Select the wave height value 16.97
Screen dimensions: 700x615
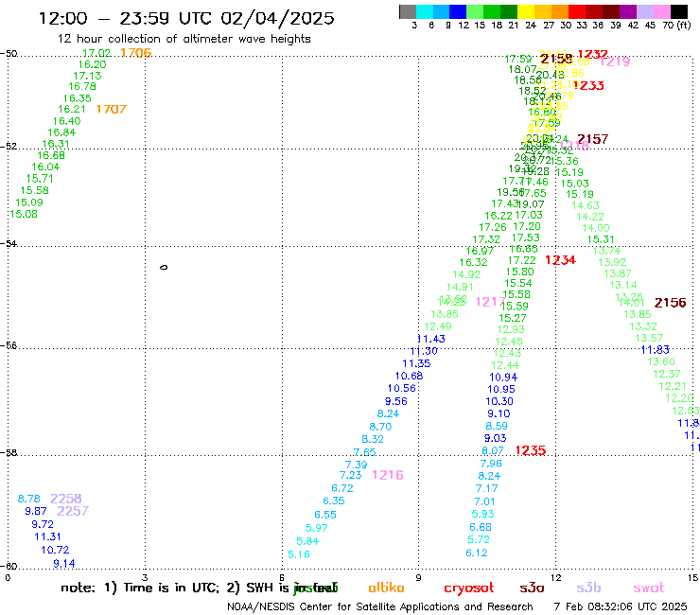(480, 251)
